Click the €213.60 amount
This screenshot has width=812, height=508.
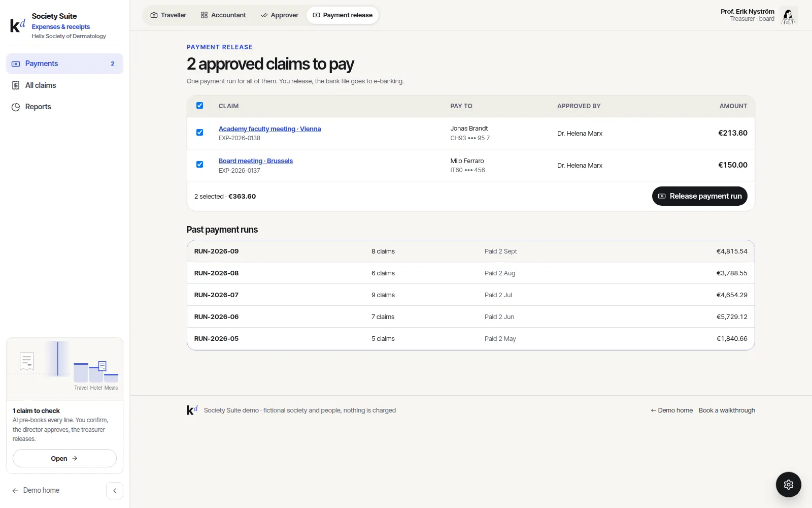(x=732, y=133)
